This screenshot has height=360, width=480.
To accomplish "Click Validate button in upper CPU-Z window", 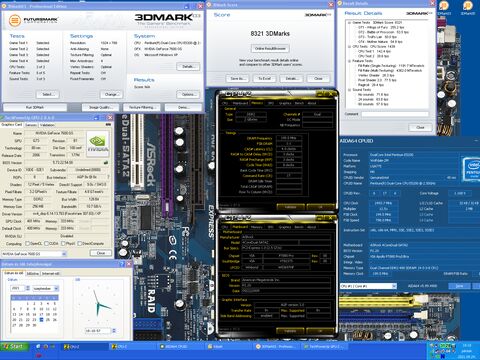I will click(290, 207).
